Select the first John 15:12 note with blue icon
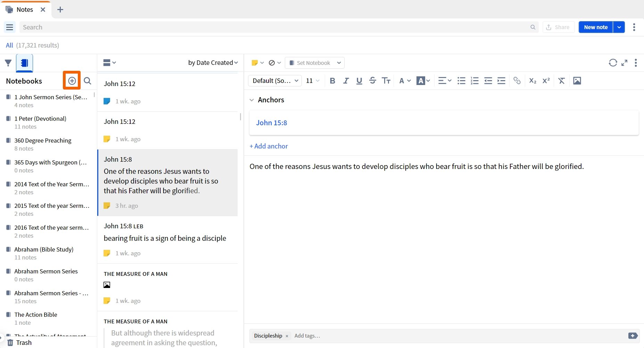This screenshot has height=348, width=644. point(167,92)
